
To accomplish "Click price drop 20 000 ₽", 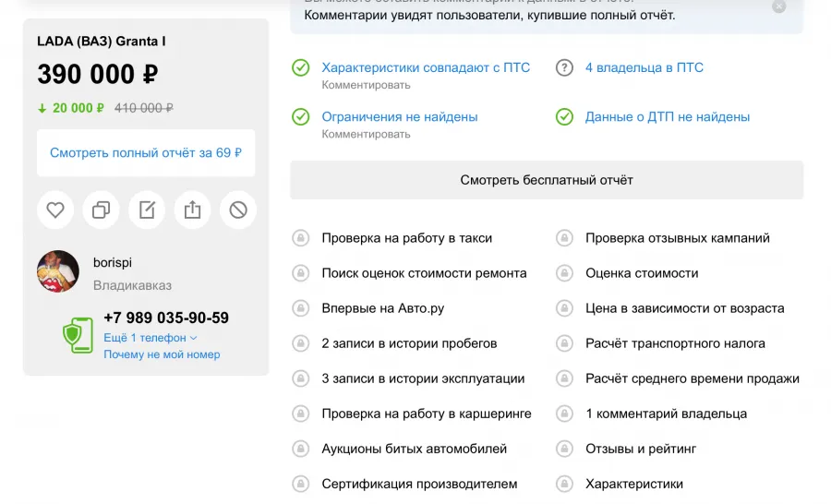I will click(70, 108).
